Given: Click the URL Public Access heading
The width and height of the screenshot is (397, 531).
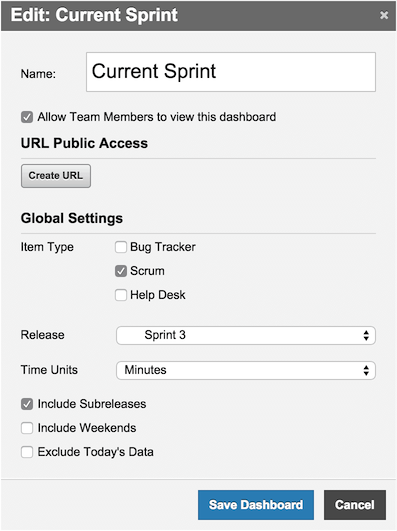Looking at the screenshot, I should (x=84, y=143).
